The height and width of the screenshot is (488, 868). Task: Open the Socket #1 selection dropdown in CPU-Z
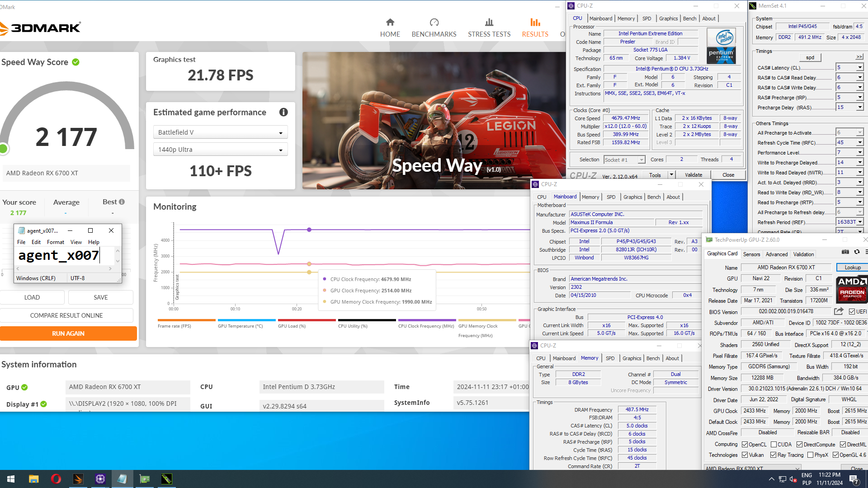[x=624, y=160]
